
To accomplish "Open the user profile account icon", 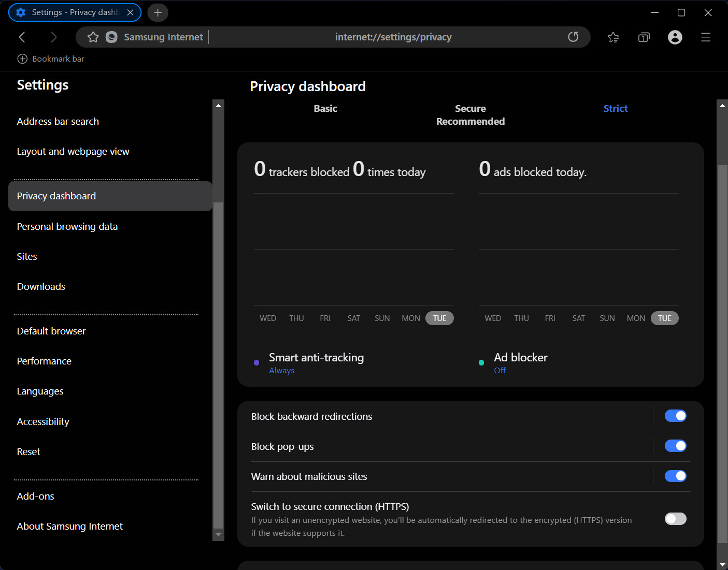I will coord(675,37).
